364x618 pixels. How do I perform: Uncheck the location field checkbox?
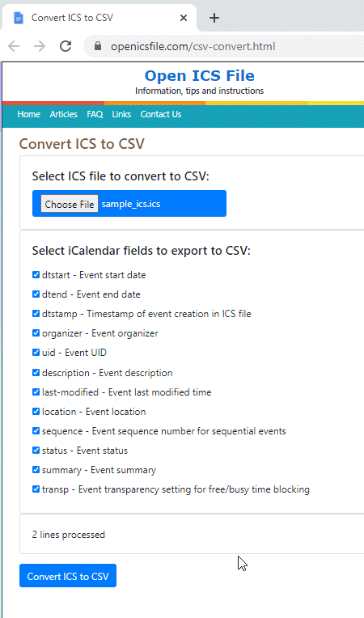(36, 411)
